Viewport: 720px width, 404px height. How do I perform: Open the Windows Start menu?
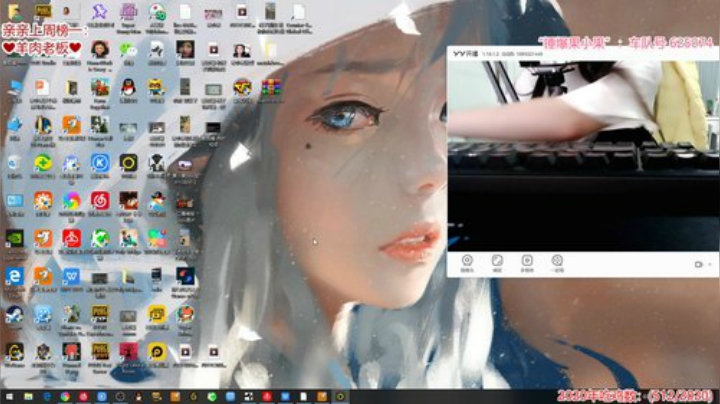pos(9,397)
